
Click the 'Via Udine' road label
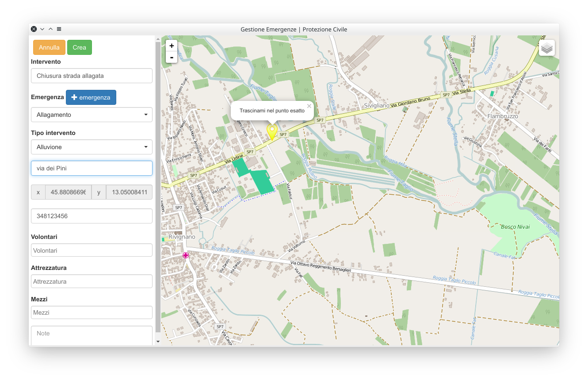(233, 158)
